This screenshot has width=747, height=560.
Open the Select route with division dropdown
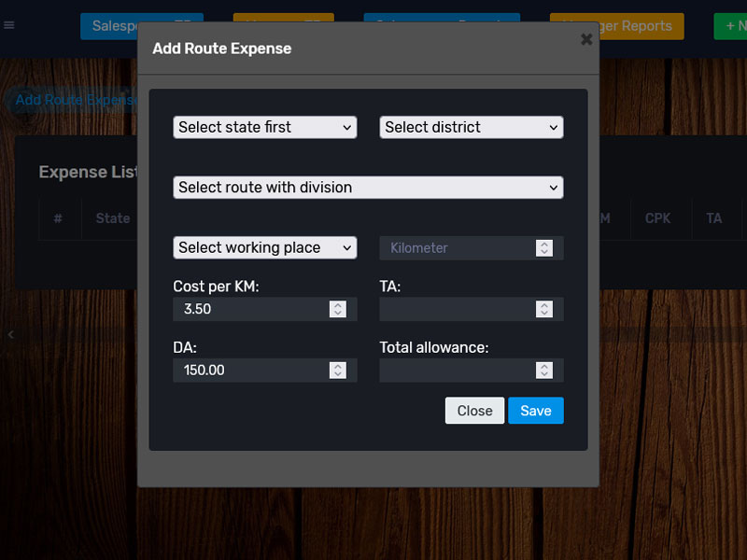tap(368, 188)
